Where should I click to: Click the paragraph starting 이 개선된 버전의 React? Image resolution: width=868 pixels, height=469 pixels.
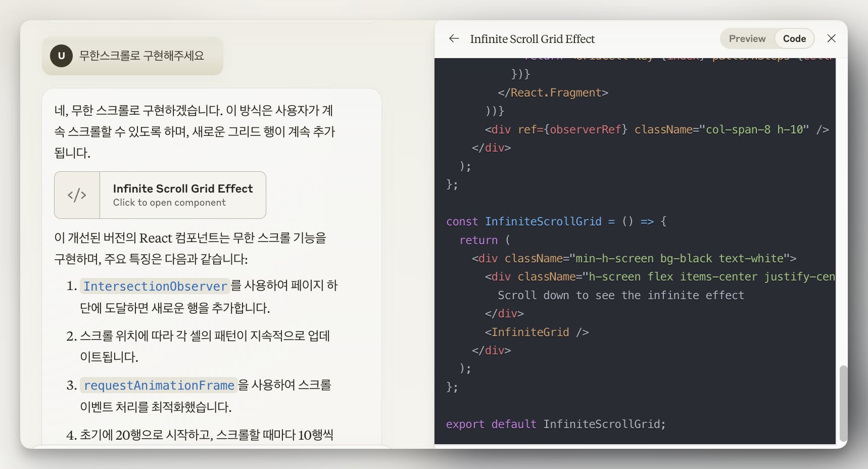pos(190,248)
